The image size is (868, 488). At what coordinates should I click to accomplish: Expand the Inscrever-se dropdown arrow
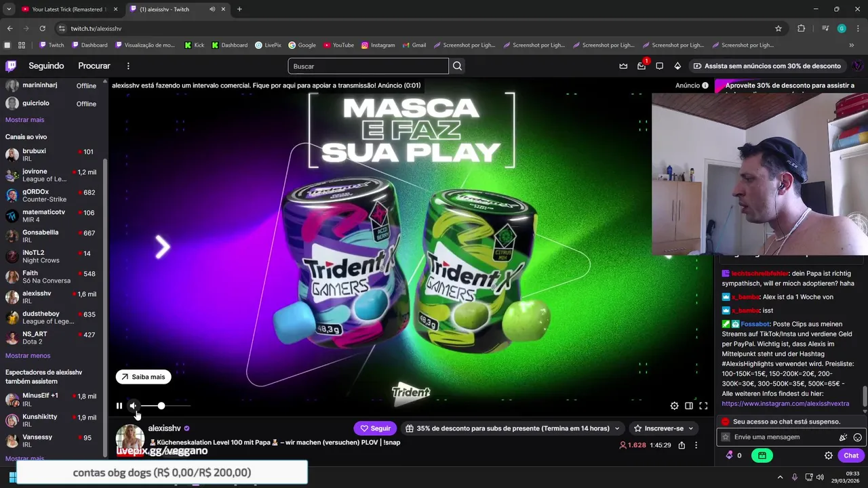691,428
